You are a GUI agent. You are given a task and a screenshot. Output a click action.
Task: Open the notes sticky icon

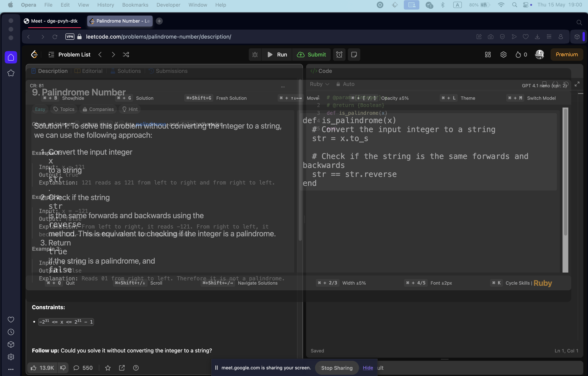[354, 55]
